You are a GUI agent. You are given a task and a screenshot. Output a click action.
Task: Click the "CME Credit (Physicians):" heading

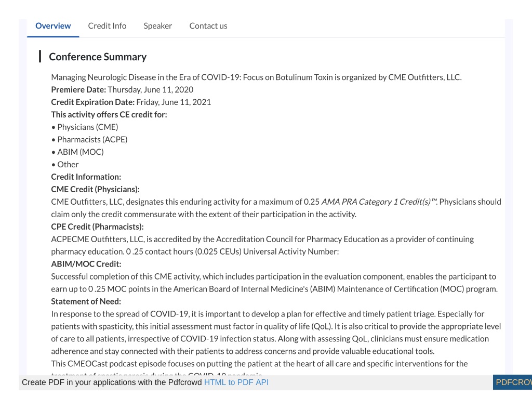(96, 189)
